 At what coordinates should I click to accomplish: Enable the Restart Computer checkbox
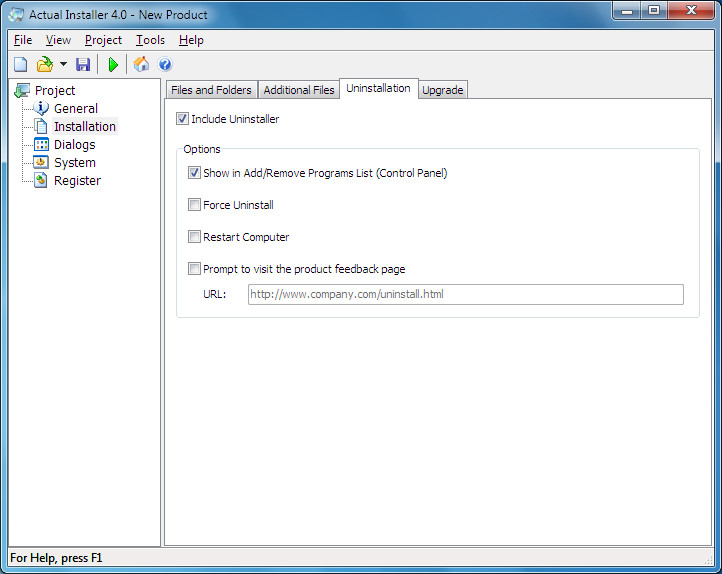194,237
